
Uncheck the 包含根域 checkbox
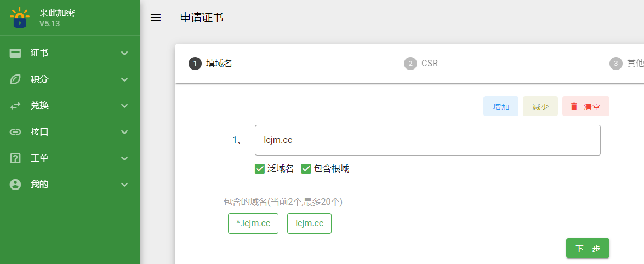pyautogui.click(x=306, y=169)
